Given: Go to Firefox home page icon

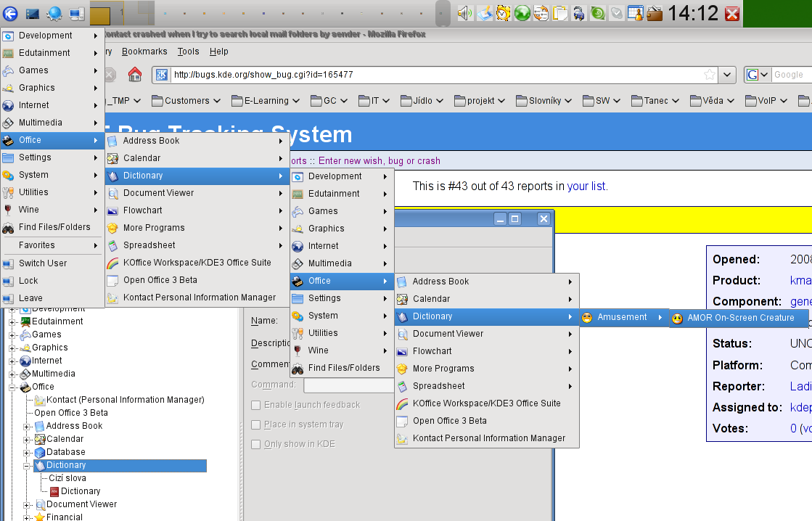Looking at the screenshot, I should click(x=135, y=75).
